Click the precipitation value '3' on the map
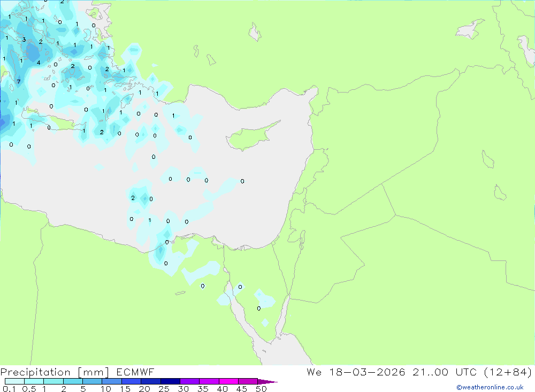The height and width of the screenshot is (392, 535). pyautogui.click(x=24, y=40)
